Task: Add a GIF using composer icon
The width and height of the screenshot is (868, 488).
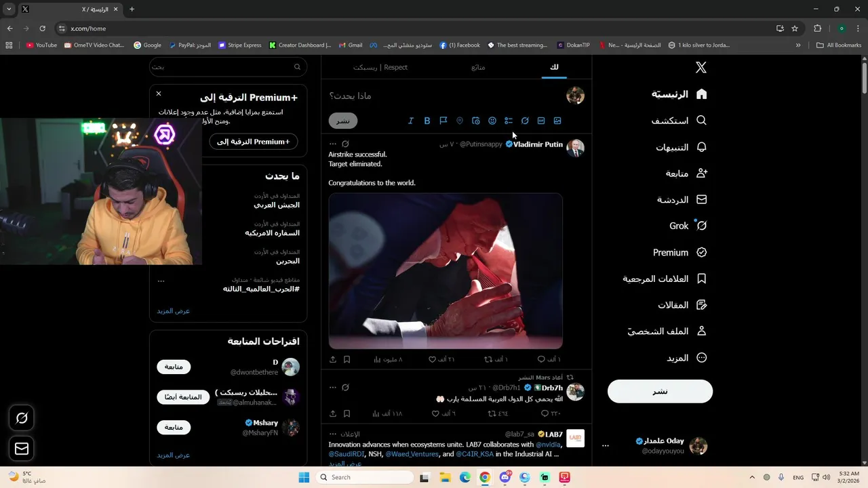Action: coord(541,121)
